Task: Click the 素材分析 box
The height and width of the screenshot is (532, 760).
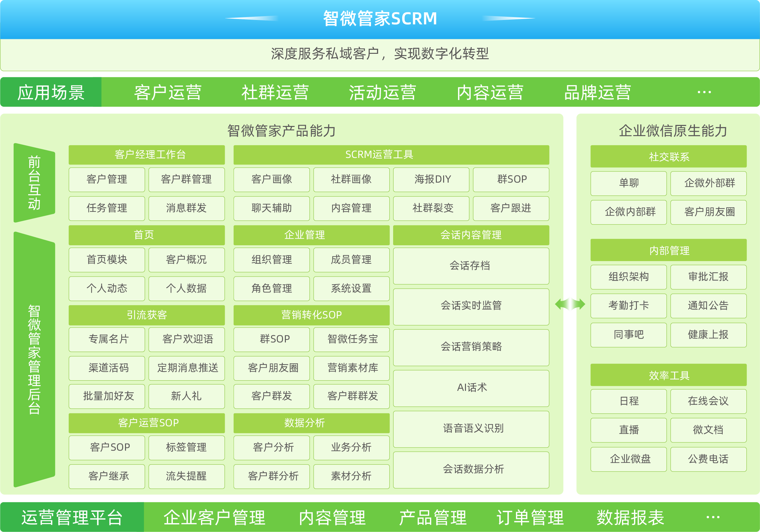Action: pos(352,477)
